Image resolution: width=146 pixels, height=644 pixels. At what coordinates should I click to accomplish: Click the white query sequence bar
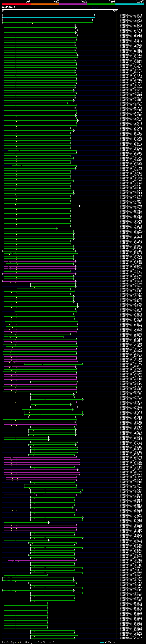60,10
